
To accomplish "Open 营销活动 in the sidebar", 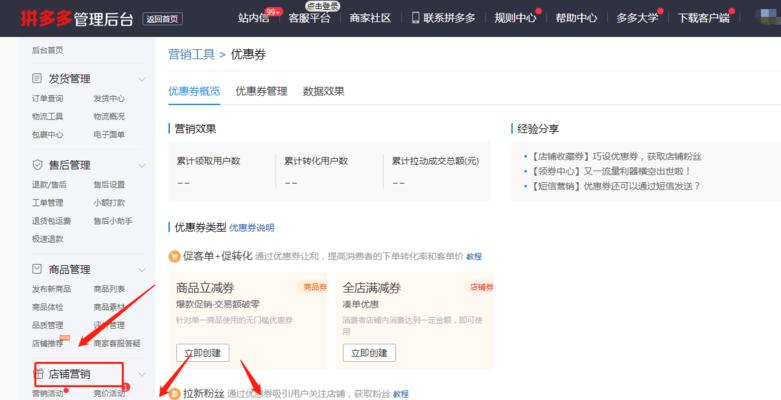I will (48, 394).
